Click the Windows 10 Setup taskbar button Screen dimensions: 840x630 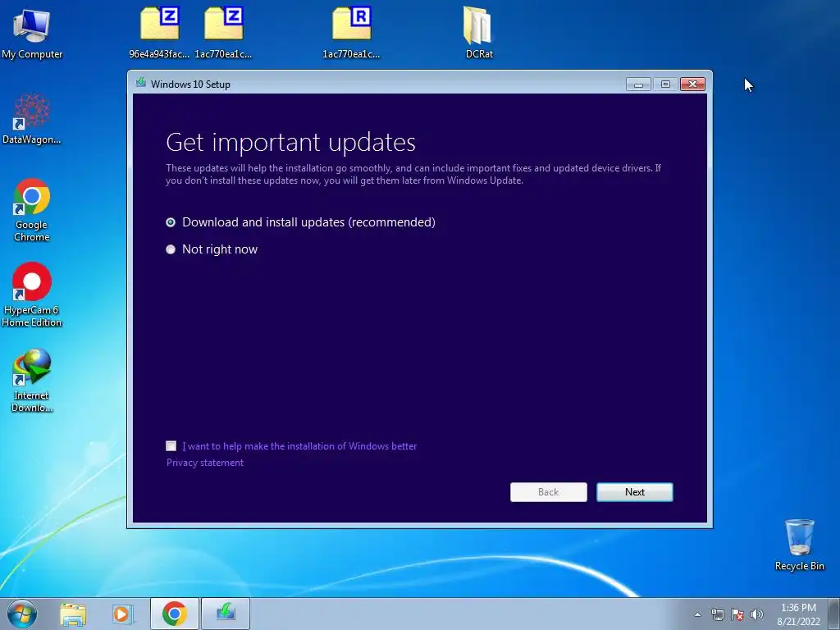226,614
